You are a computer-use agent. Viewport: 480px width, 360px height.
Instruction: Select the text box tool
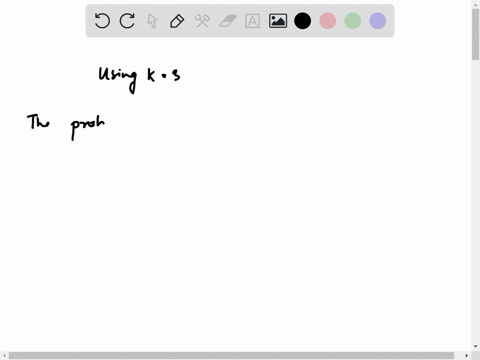pyautogui.click(x=252, y=21)
